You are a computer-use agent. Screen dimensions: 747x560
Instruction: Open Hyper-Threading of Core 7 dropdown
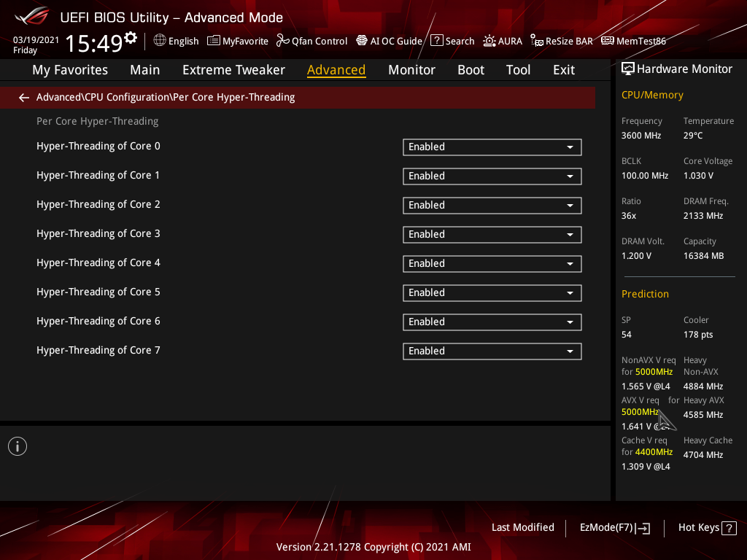click(492, 351)
